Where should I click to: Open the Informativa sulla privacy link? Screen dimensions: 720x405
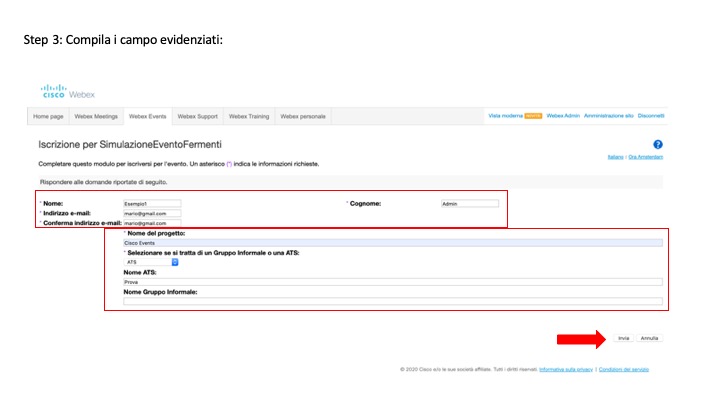point(566,369)
